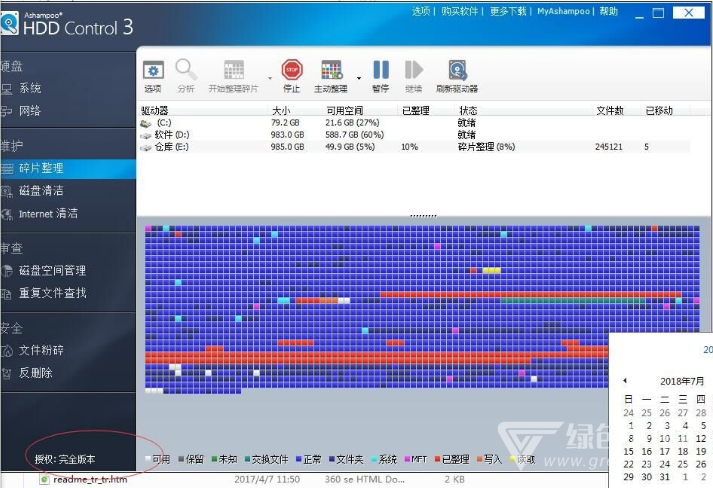Stop defragmentation with the 停止 icon
Viewport: 713px width, 488px height.
click(x=292, y=70)
